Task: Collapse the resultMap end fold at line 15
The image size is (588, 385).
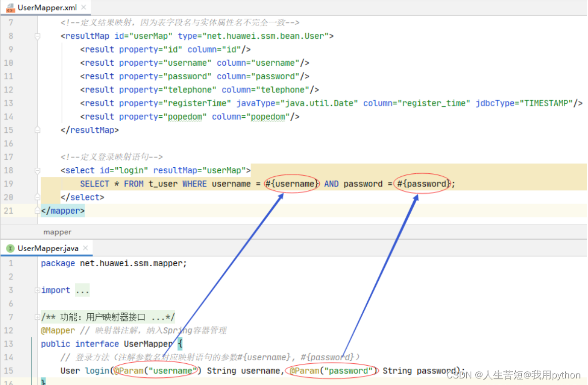Action: [x=37, y=130]
